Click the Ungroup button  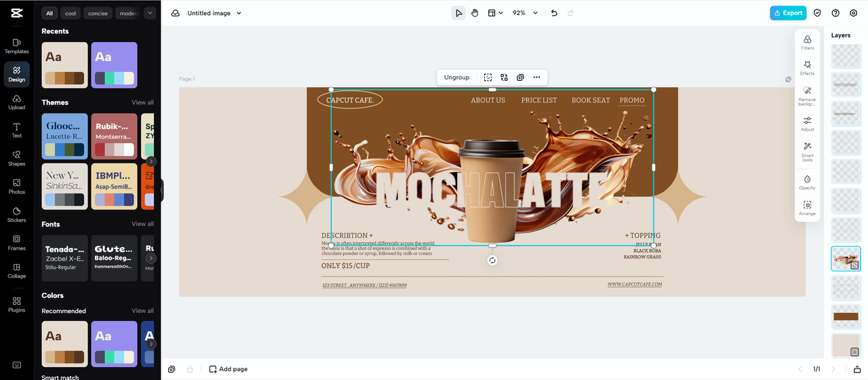[456, 77]
